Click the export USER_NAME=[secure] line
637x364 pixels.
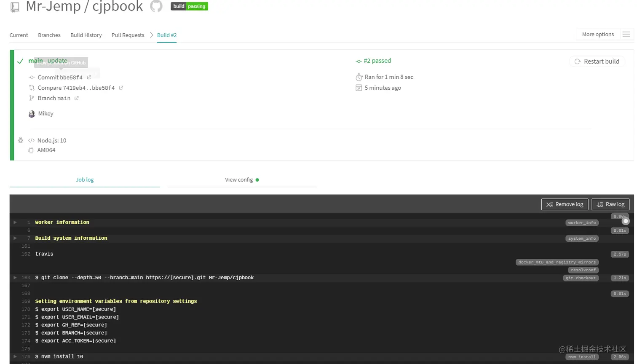(x=75, y=309)
